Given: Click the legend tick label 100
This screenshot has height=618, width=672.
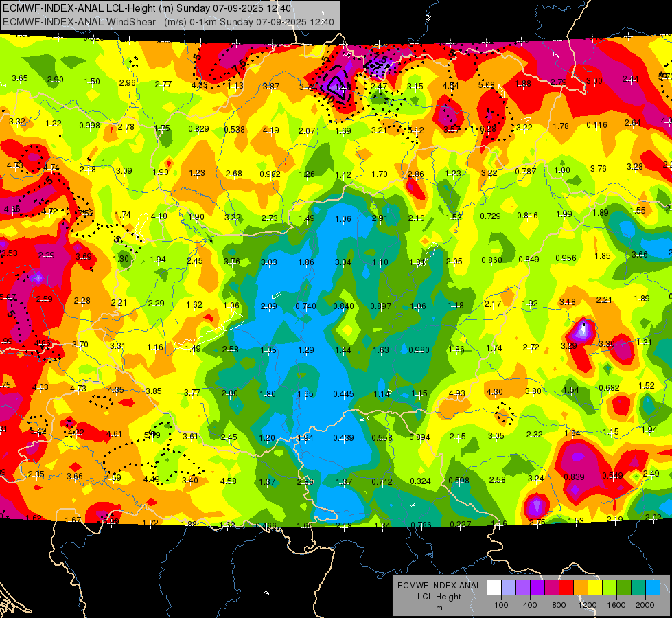Looking at the screenshot, I should click(501, 605).
